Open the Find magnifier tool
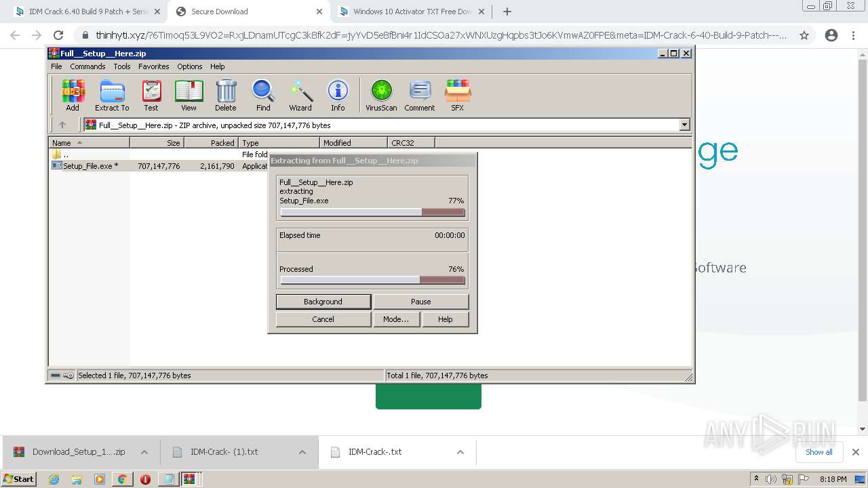The width and height of the screenshot is (868, 488). 263,95
